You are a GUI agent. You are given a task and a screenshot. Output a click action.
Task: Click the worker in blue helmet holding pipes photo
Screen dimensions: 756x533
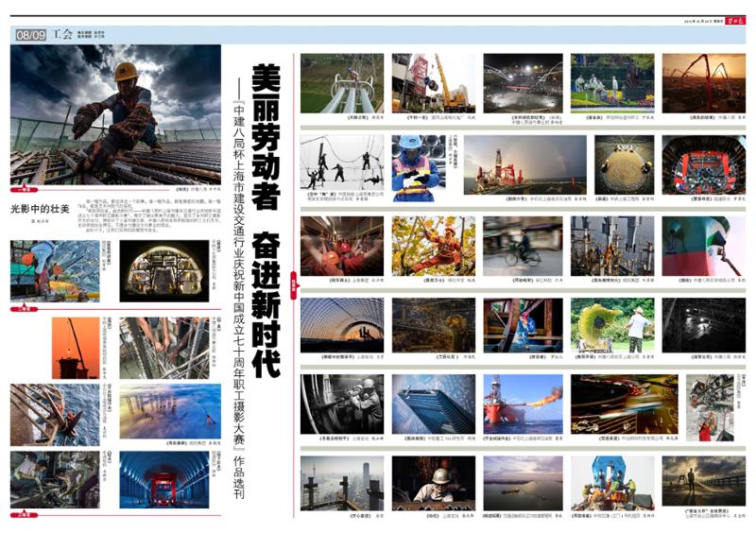point(416,166)
